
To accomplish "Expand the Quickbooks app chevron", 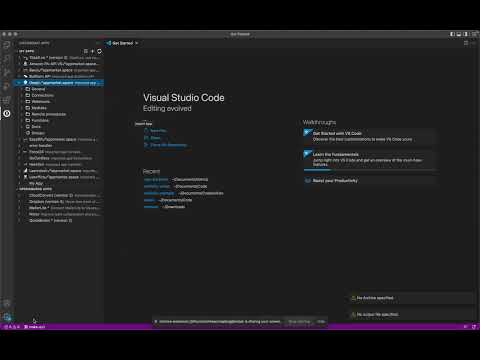I will (19, 220).
